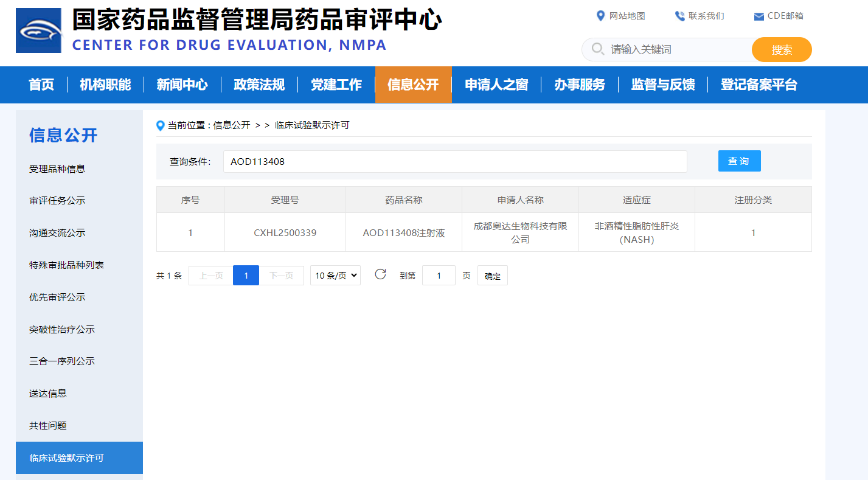868x480 pixels.
Task: Select page 1 in pagination
Action: [x=246, y=276]
